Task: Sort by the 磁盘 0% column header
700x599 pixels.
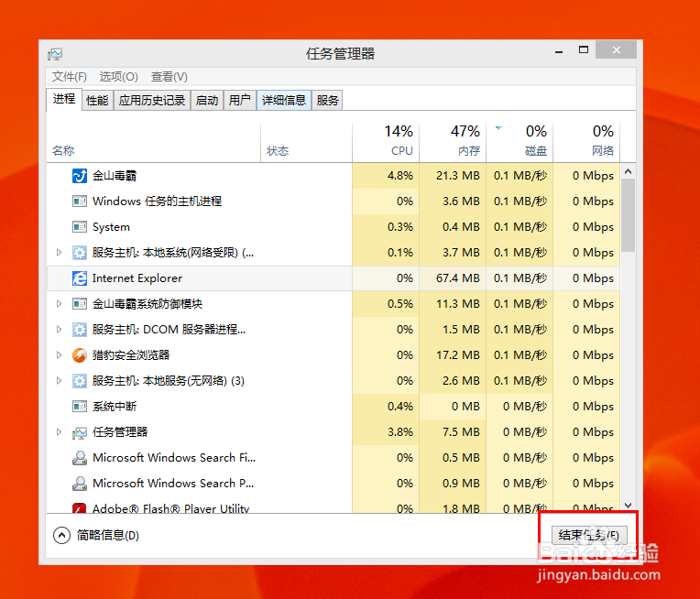Action: coord(520,142)
